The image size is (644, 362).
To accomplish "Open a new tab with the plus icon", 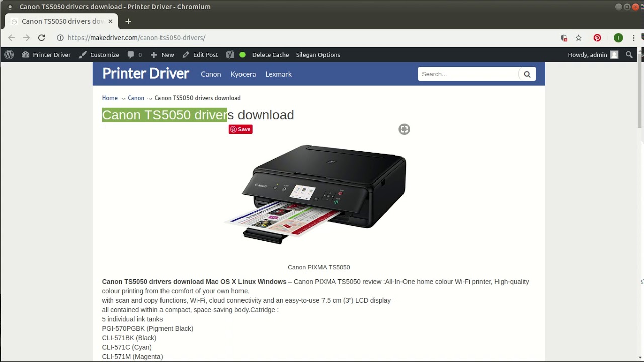I will pos(128,21).
